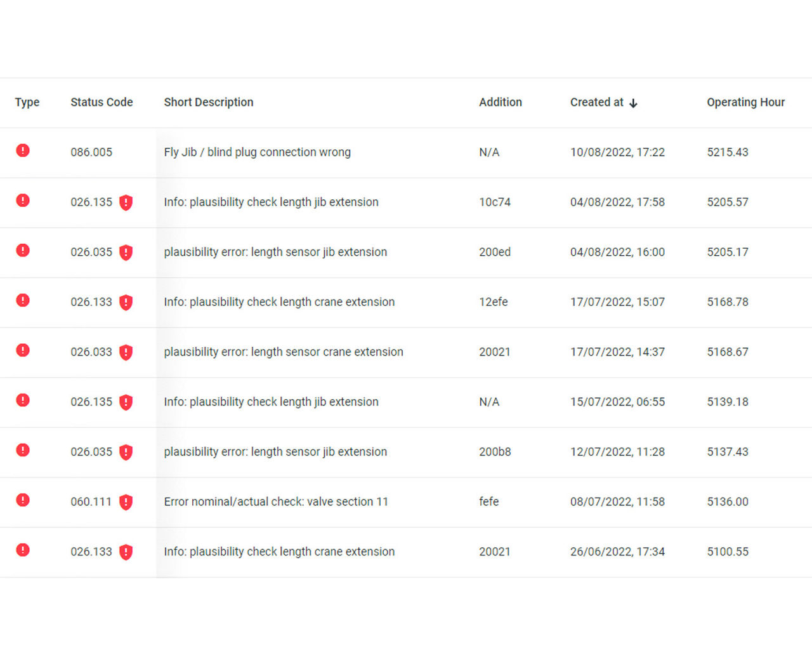
Task: Click the shield icon in the 10c74 row
Action: tap(126, 202)
